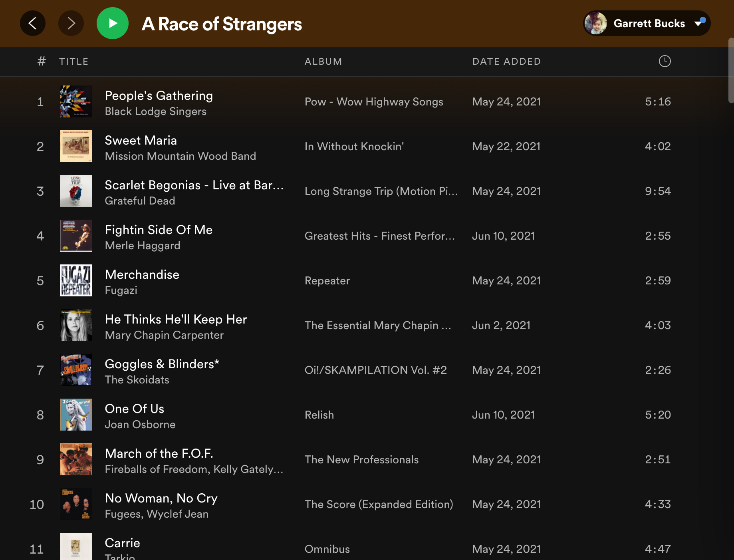Click the duration clock column icon

(665, 61)
